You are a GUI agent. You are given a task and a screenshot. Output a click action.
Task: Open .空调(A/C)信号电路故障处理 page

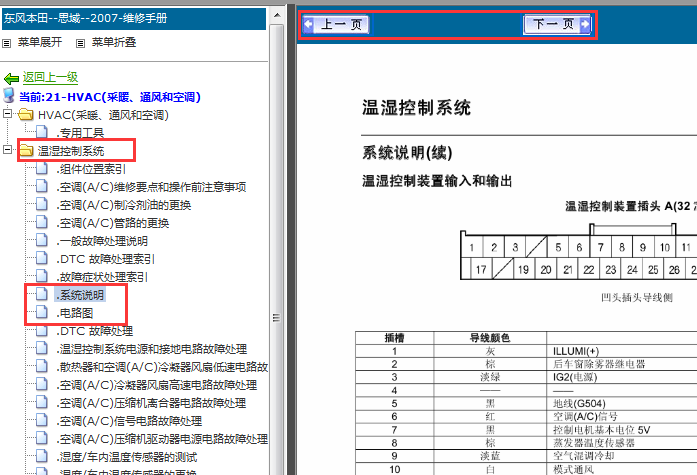coord(129,421)
